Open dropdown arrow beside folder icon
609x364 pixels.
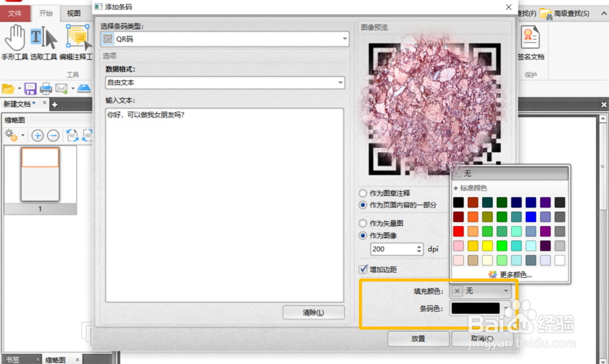[x=19, y=89]
